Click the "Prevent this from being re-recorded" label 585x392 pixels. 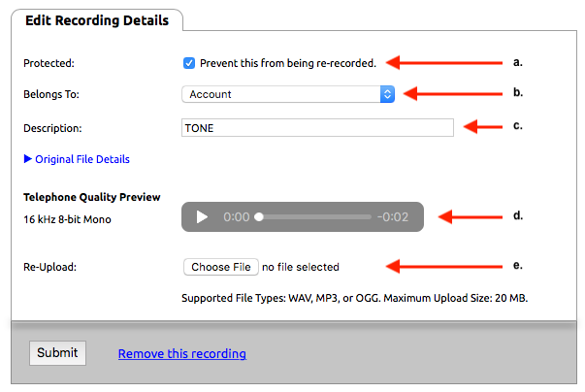287,64
